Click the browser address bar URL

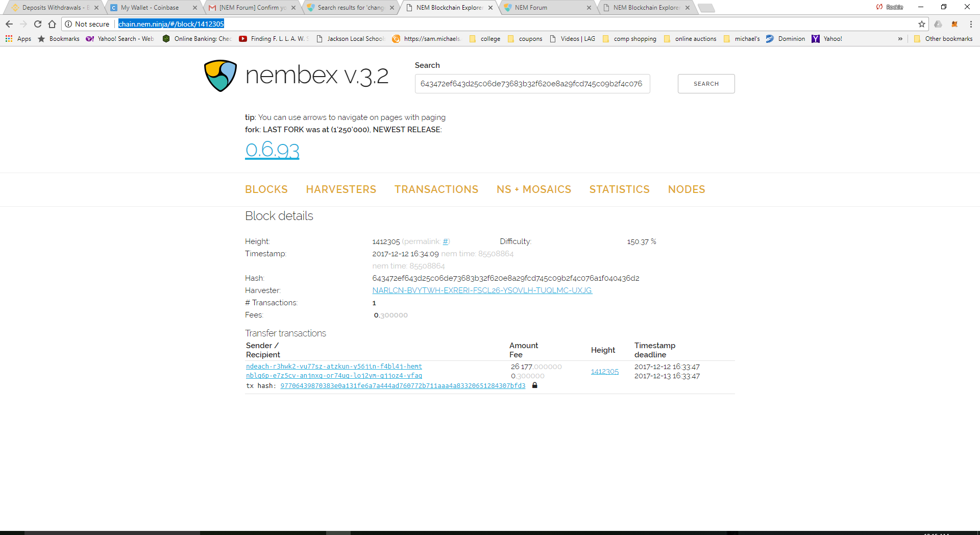171,24
